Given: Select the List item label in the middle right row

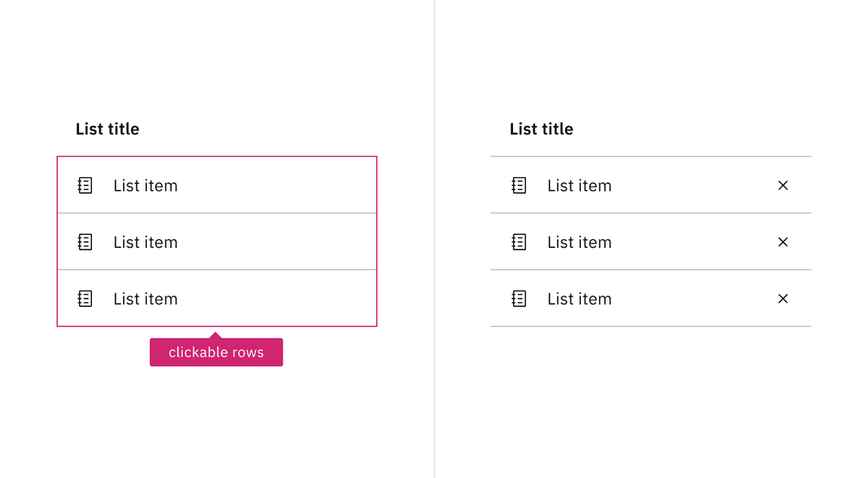Looking at the screenshot, I should tap(579, 241).
